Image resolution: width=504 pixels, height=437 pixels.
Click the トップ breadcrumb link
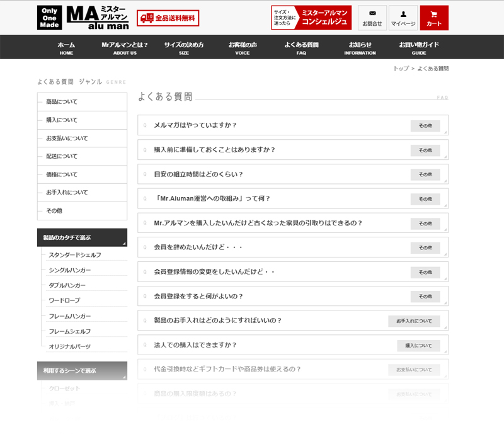coord(401,68)
